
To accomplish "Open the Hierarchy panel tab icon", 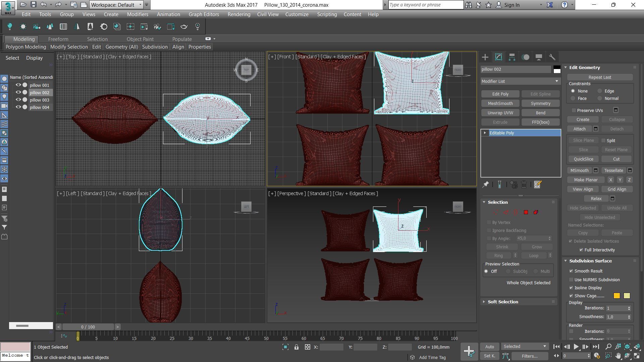I will point(512,57).
